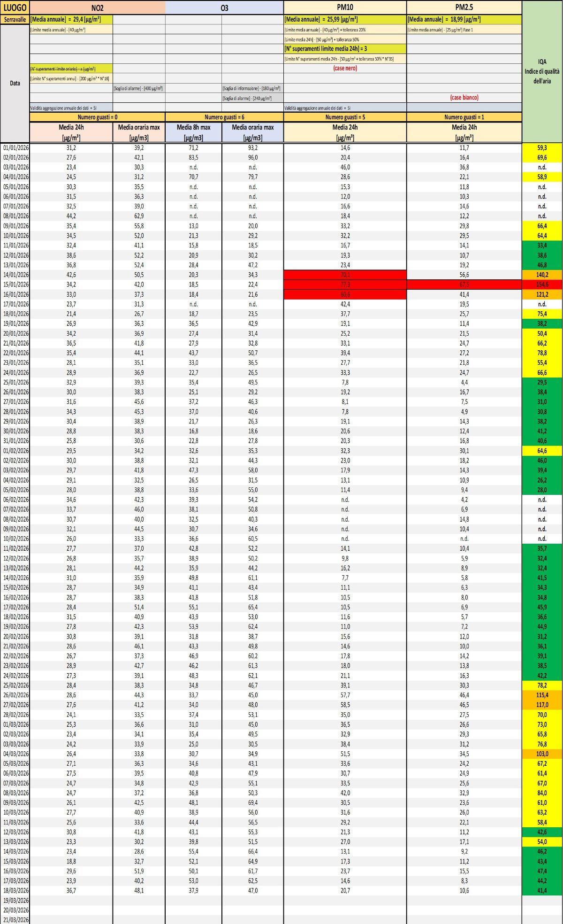Viewport: 563px width, 924px height.
Task: Select the NO2 column group header
Action: tap(97, 8)
